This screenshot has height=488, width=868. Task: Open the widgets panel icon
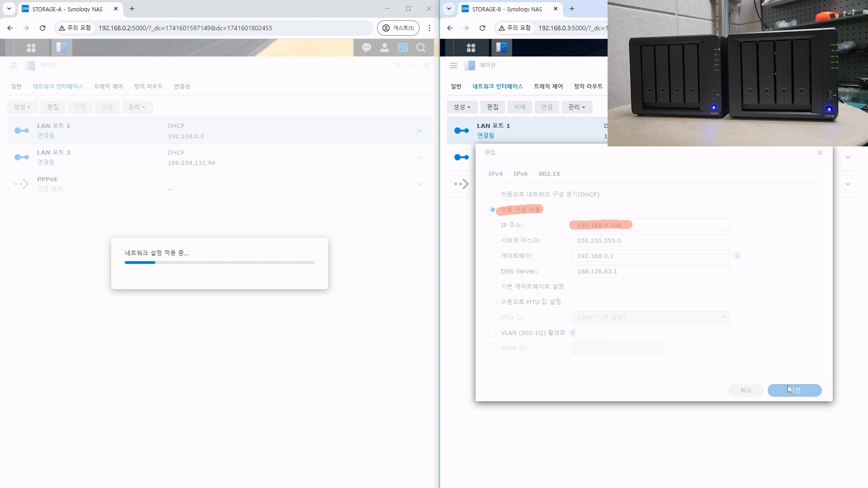403,47
